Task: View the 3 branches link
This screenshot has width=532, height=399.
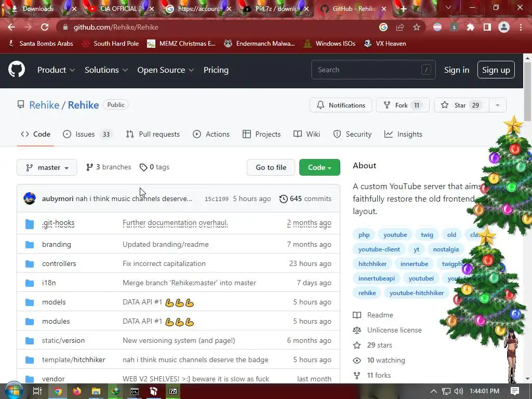Action: click(109, 167)
